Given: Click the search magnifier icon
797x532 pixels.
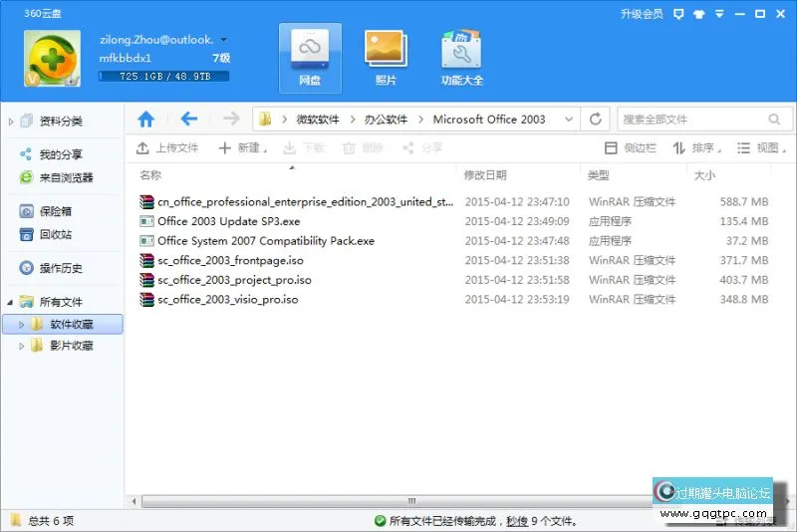Looking at the screenshot, I should tap(774, 120).
